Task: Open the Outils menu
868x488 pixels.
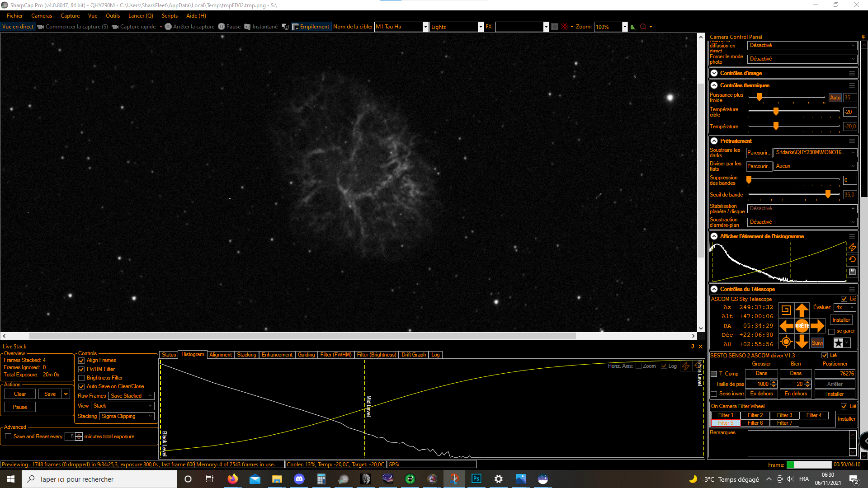Action: pyautogui.click(x=113, y=16)
